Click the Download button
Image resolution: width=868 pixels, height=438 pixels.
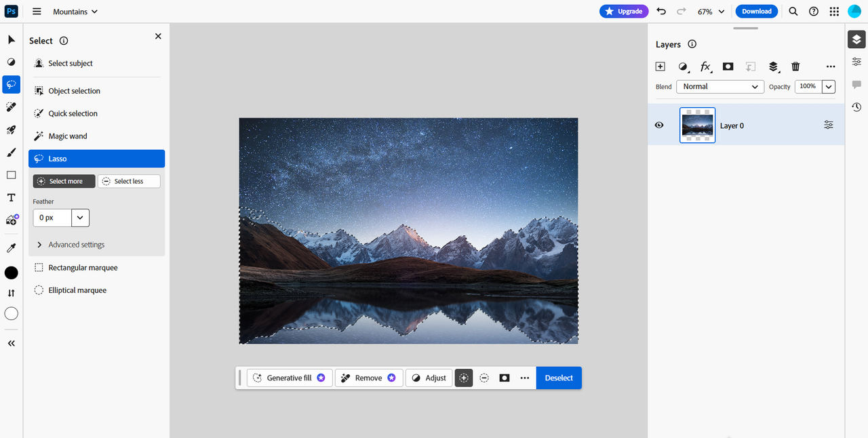756,12
